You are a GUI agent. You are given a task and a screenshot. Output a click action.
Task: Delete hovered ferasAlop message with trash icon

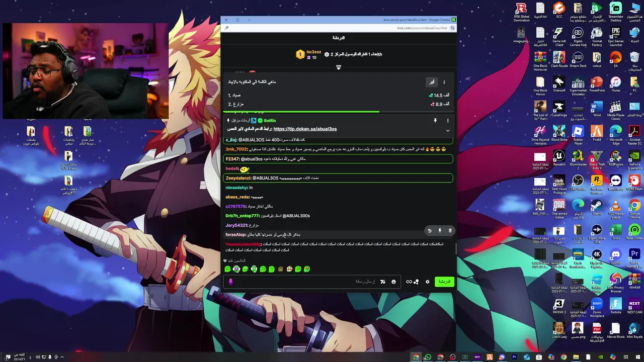click(x=450, y=231)
